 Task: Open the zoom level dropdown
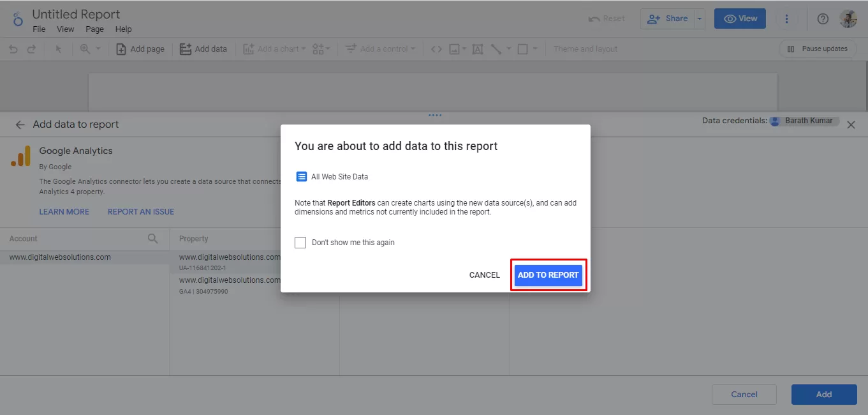click(90, 49)
